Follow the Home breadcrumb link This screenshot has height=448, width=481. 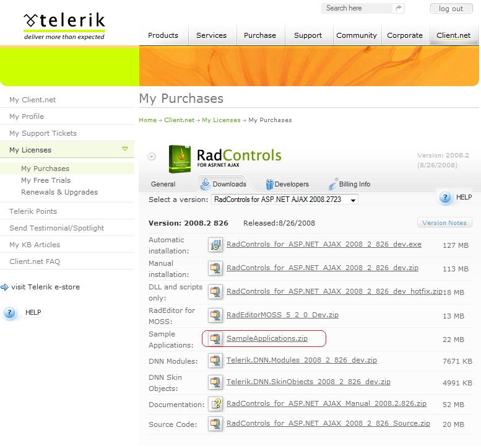(x=147, y=120)
